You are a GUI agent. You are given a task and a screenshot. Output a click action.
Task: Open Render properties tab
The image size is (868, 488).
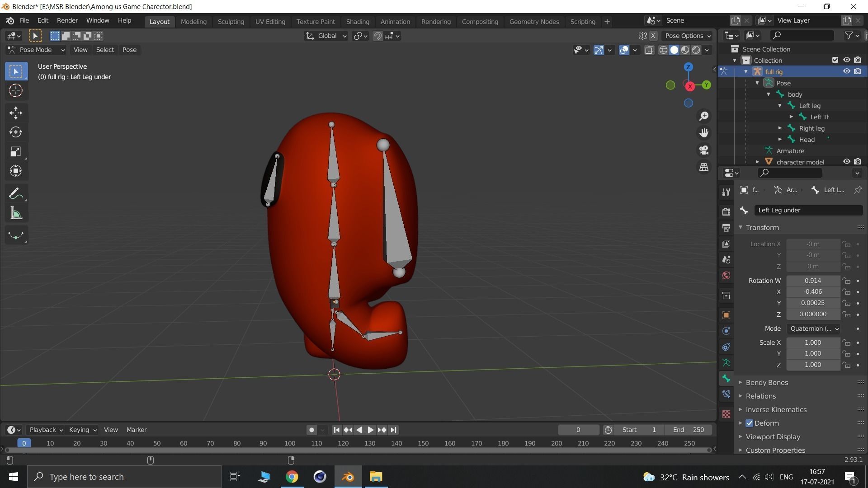(726, 211)
